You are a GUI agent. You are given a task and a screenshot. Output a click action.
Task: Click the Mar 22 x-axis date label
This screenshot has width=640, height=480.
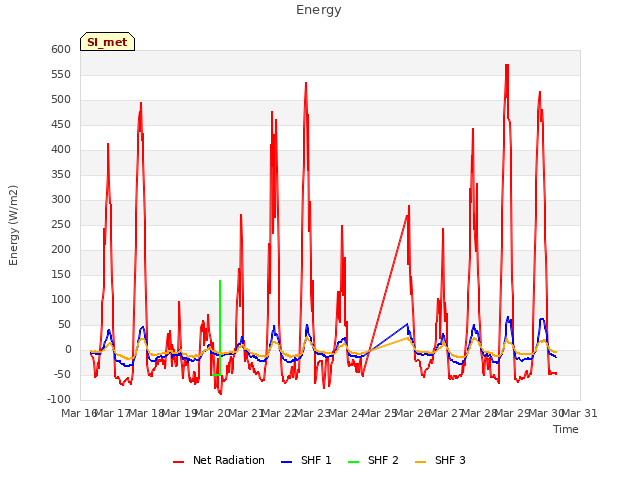point(280,413)
